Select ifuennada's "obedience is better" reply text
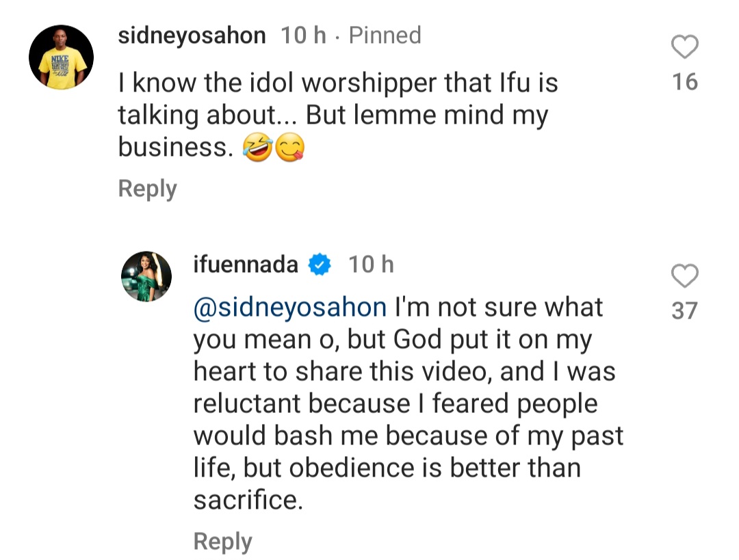The image size is (739, 560). point(387,468)
